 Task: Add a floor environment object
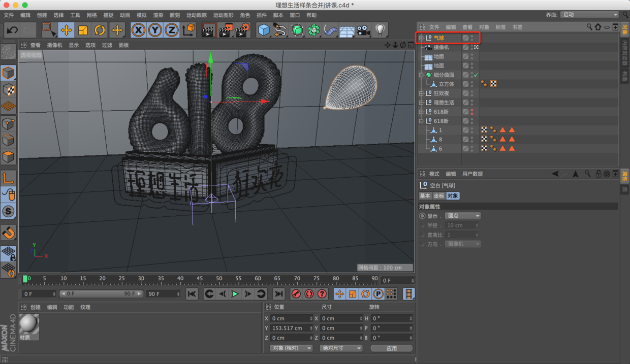click(346, 30)
